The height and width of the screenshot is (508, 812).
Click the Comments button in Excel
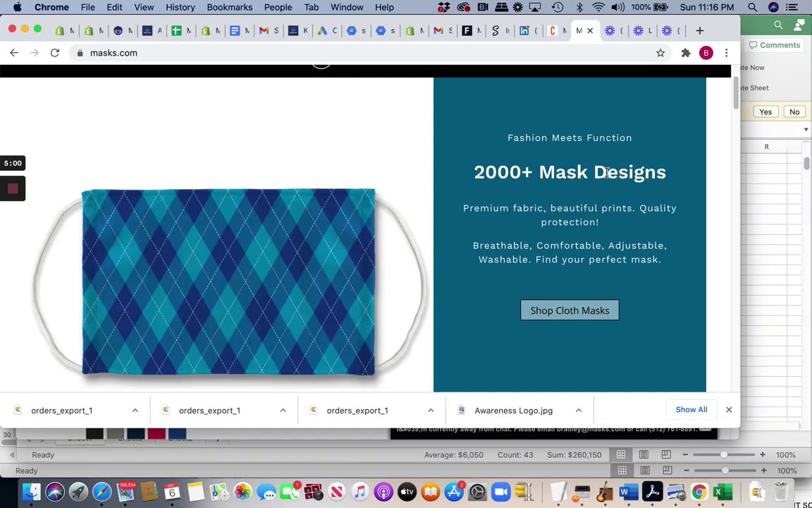tap(775, 45)
